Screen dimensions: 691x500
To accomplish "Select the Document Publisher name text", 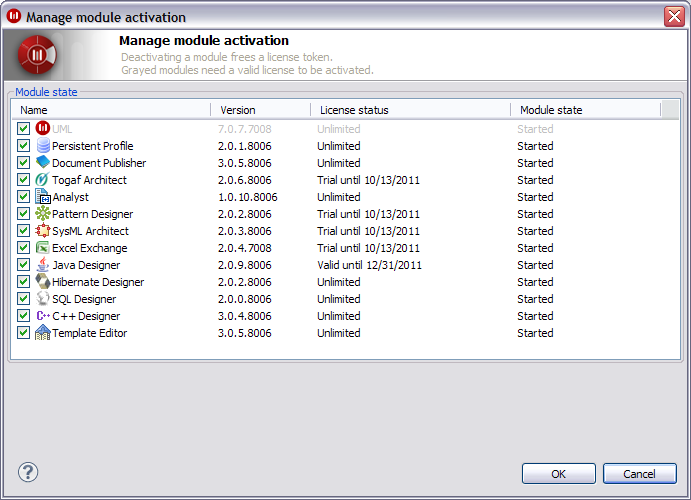I will [x=99, y=163].
